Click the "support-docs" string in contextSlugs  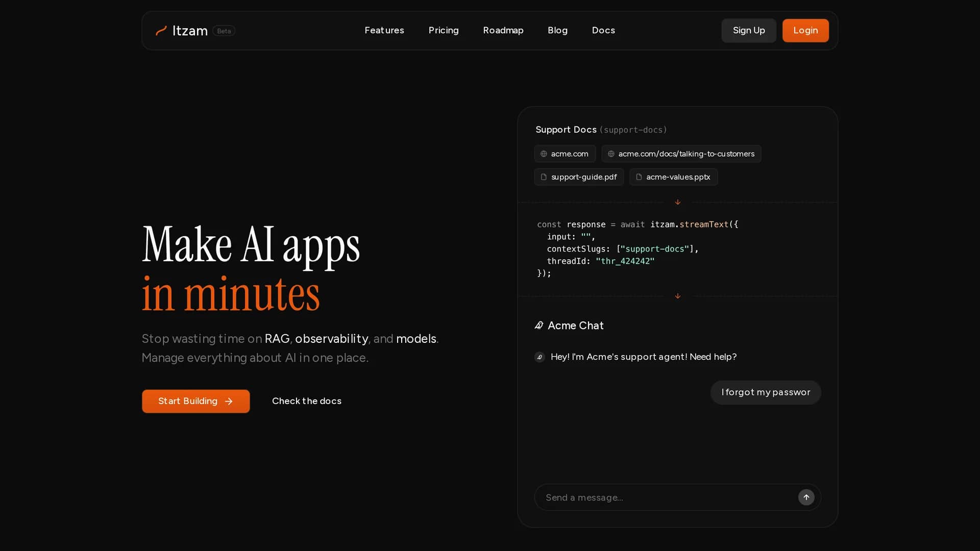[x=655, y=249]
